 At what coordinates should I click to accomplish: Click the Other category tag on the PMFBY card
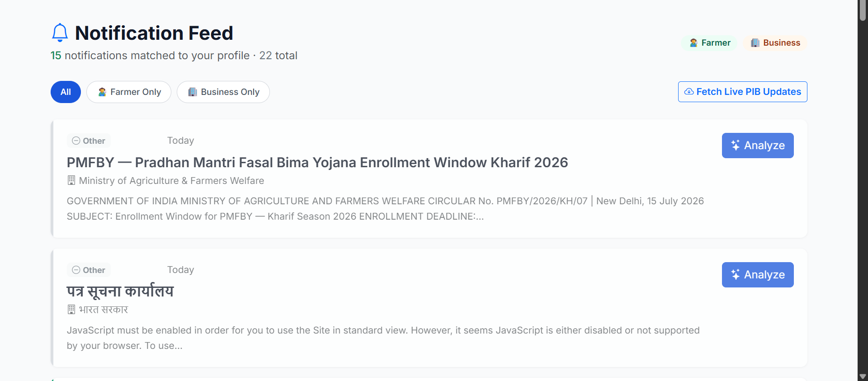[89, 141]
